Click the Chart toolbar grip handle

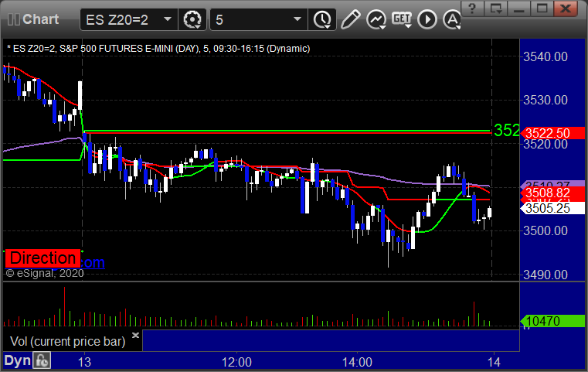pos(13,19)
